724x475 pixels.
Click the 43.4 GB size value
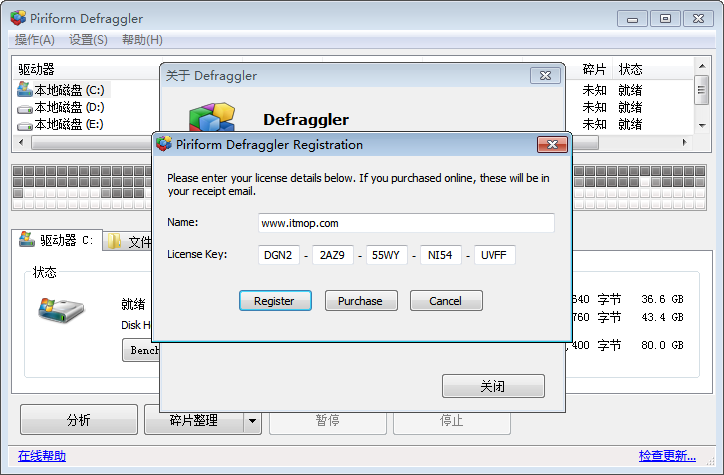[x=662, y=318]
